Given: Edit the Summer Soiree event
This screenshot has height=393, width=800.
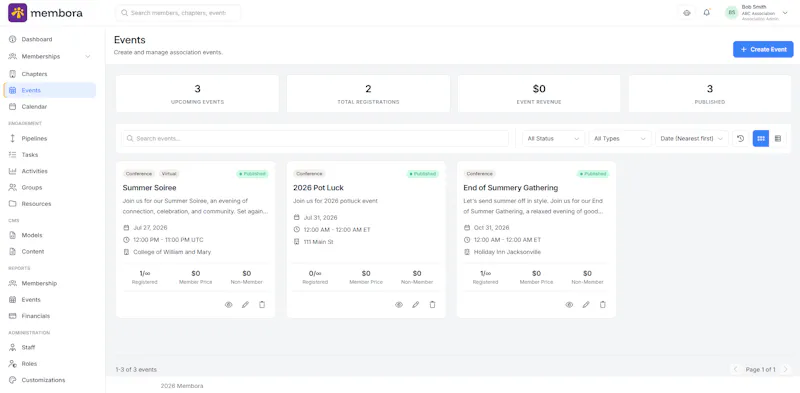Looking at the screenshot, I should [x=245, y=305].
